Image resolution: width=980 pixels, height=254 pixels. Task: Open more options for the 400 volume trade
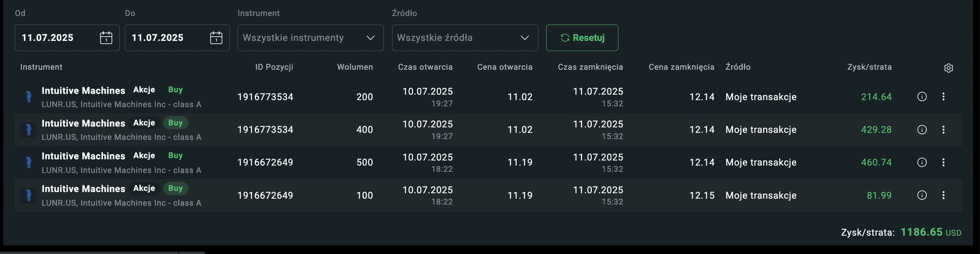[943, 130]
